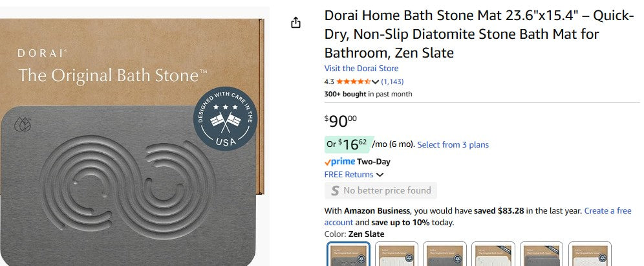644x266 pixels.
Task: Click the share icon beside product image
Action: (296, 23)
